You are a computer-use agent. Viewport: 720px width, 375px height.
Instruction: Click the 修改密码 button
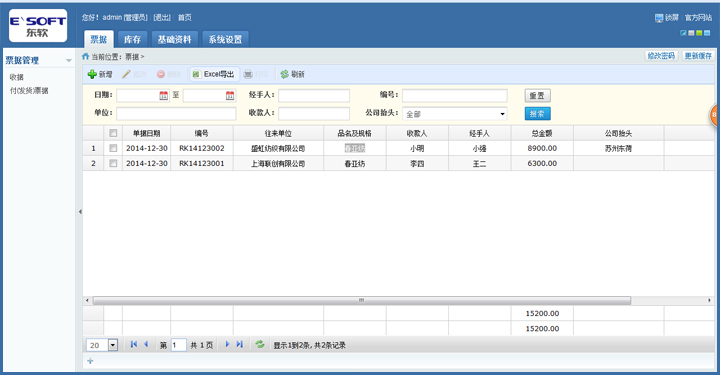click(661, 56)
